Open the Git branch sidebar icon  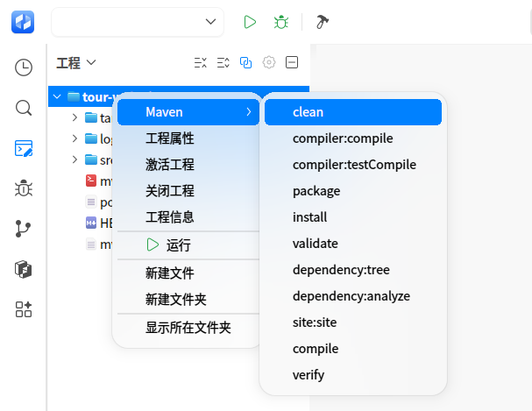pos(23,229)
